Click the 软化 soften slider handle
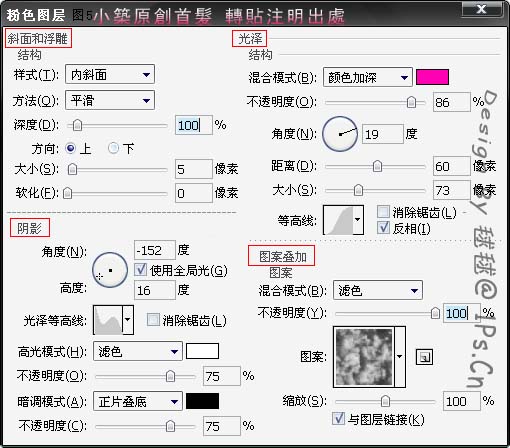Image resolution: width=510 pixels, height=448 pixels. (x=67, y=193)
